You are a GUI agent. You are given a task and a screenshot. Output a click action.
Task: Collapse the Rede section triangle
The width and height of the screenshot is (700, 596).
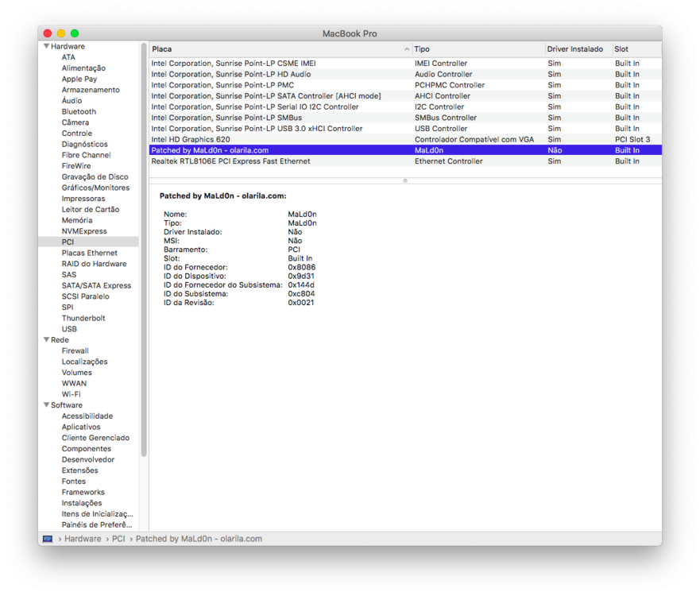46,340
